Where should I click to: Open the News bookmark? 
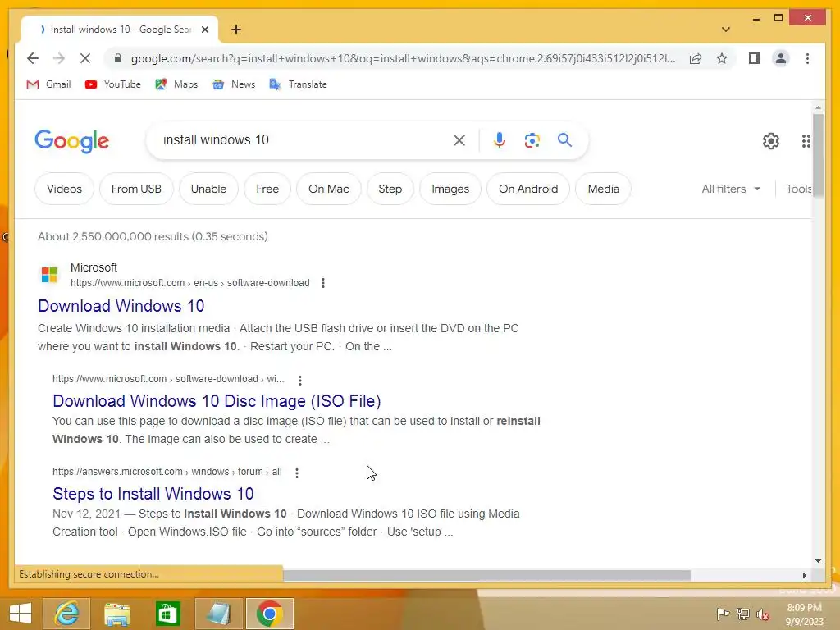(234, 84)
